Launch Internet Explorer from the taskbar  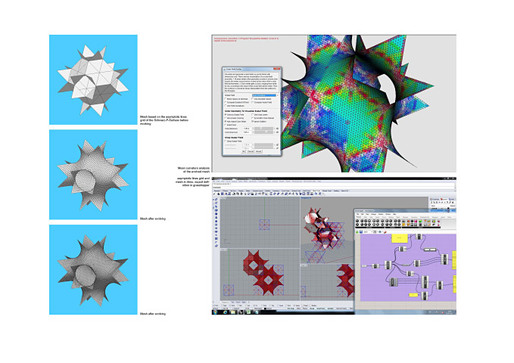(x=225, y=312)
